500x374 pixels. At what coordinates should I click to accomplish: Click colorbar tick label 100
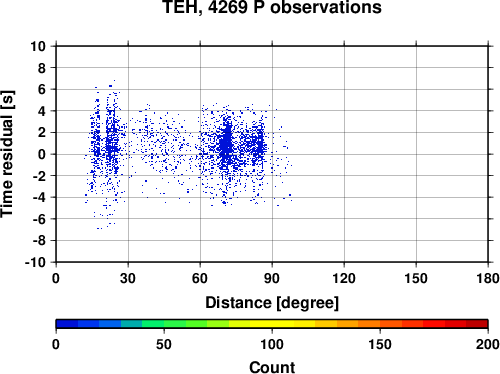[x=272, y=344]
